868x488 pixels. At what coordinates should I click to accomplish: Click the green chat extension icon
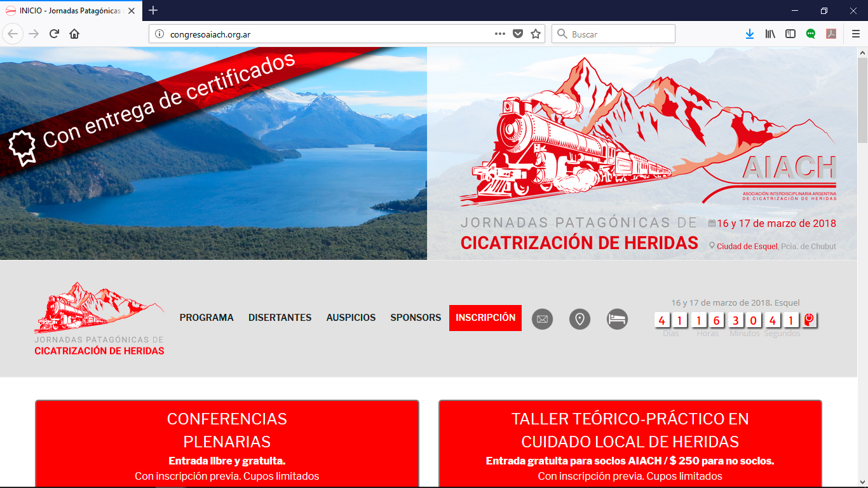coord(811,34)
